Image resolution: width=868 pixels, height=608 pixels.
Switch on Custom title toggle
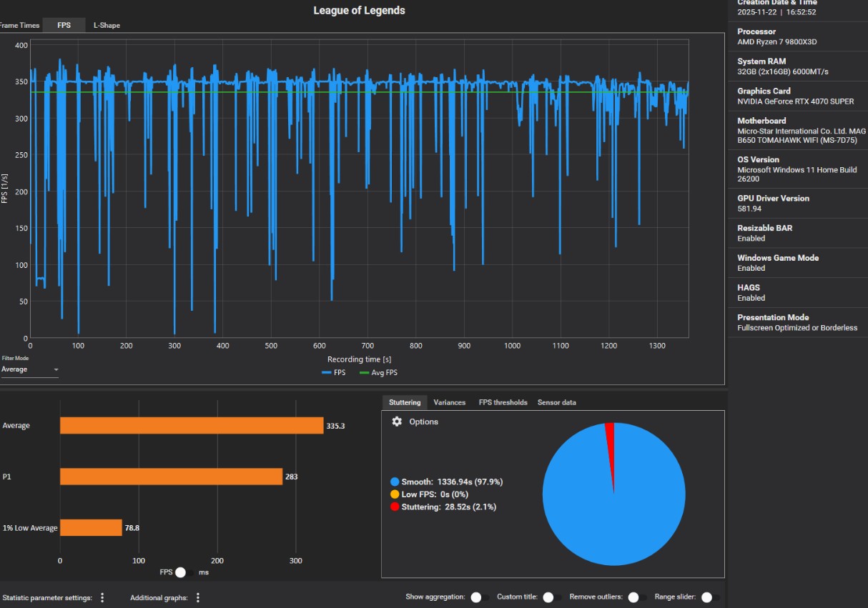coord(552,597)
